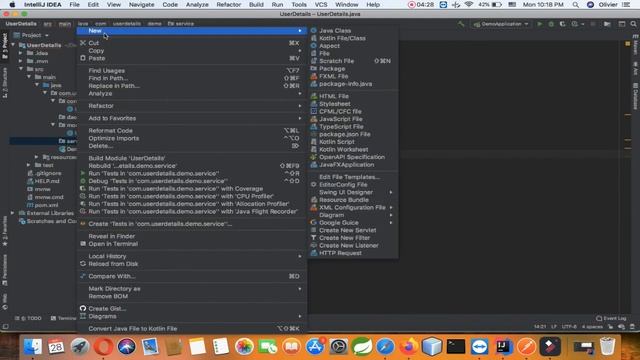Expand the .mvn folder node

(x=21, y=61)
